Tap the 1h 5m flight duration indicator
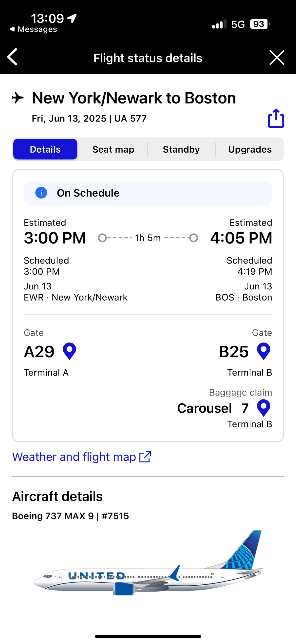The image size is (296, 644). pyautogui.click(x=148, y=238)
